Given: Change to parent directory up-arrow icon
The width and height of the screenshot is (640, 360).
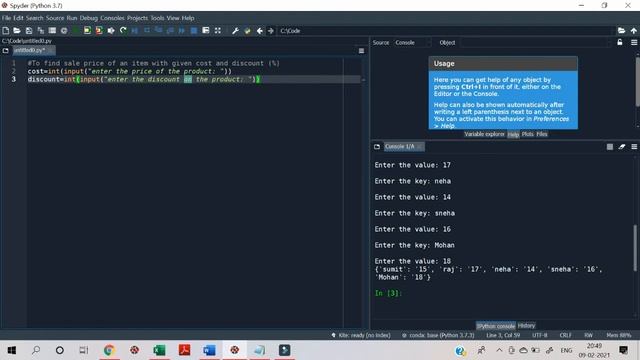Looking at the screenshot, I should [633, 31].
